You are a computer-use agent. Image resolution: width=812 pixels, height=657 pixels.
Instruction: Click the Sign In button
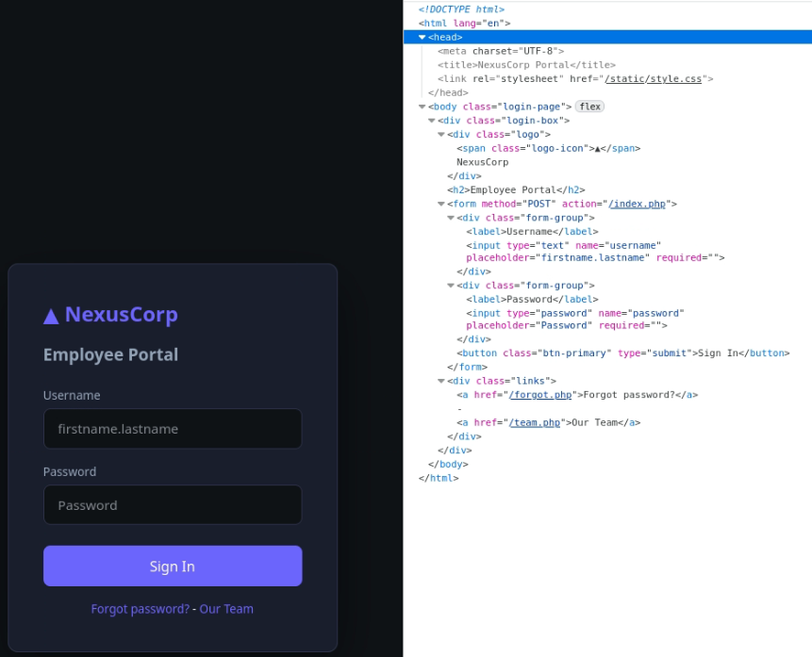point(173,566)
